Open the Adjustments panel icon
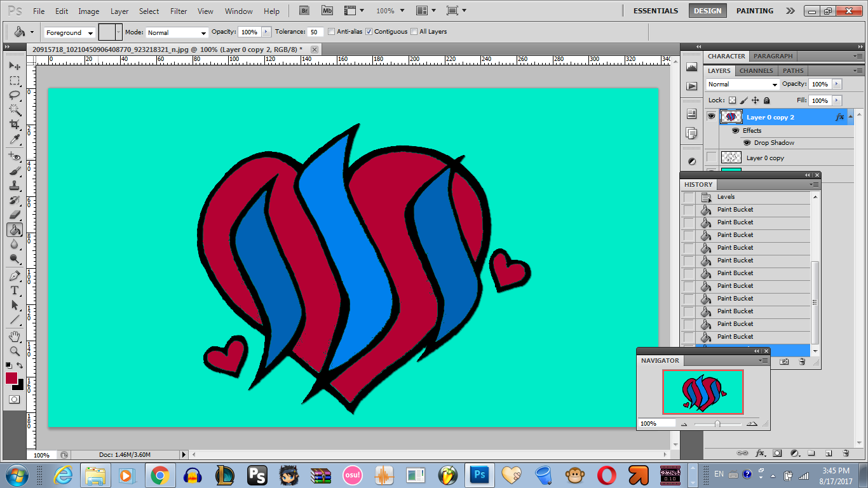Screen dimensions: 868x488 coord(692,161)
